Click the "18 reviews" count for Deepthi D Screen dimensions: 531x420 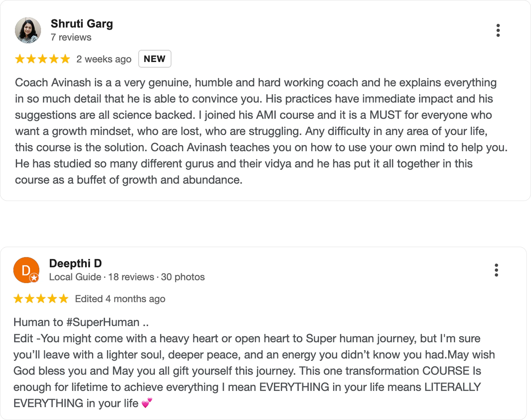tap(131, 277)
